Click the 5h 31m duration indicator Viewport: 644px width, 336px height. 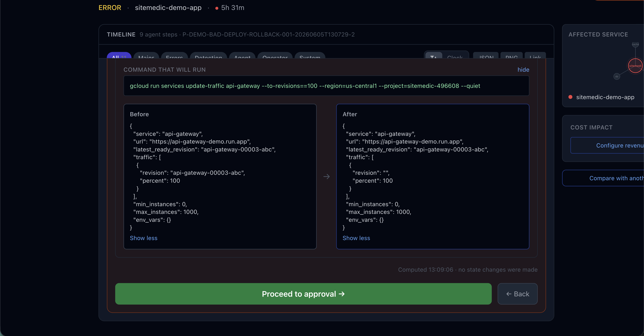[230, 8]
